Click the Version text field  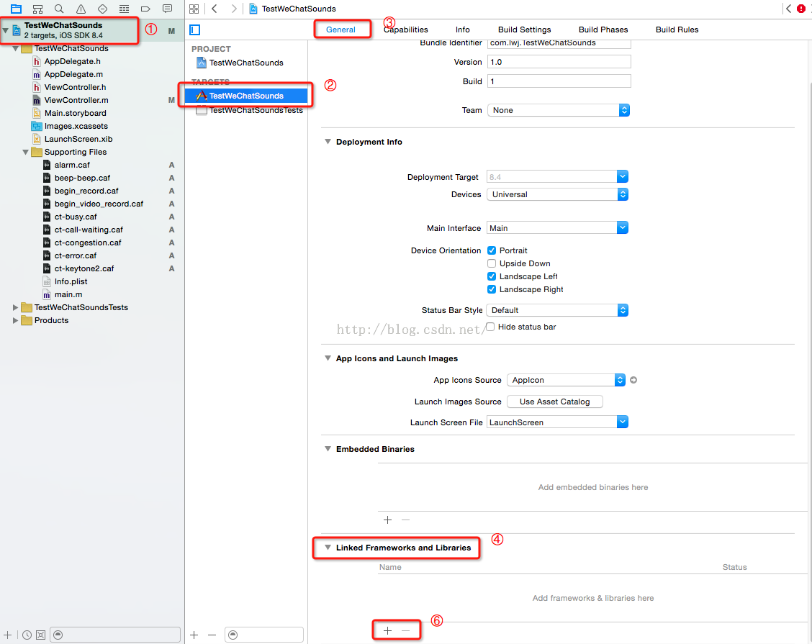[x=559, y=62]
